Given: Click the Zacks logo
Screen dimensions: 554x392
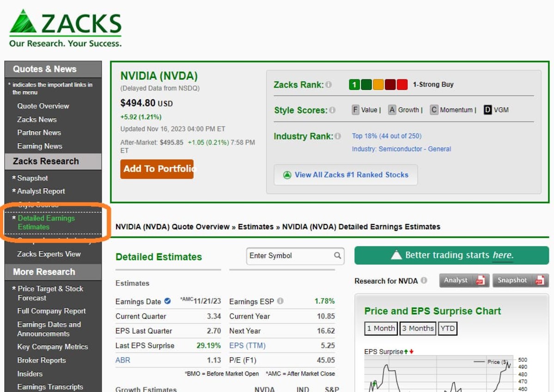Looking at the screenshot, I should coord(65,28).
